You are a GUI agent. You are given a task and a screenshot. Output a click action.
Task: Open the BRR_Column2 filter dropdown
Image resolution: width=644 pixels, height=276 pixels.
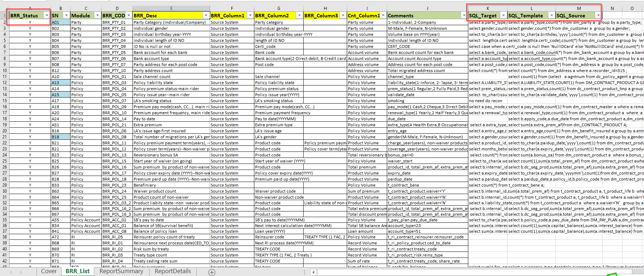point(299,16)
